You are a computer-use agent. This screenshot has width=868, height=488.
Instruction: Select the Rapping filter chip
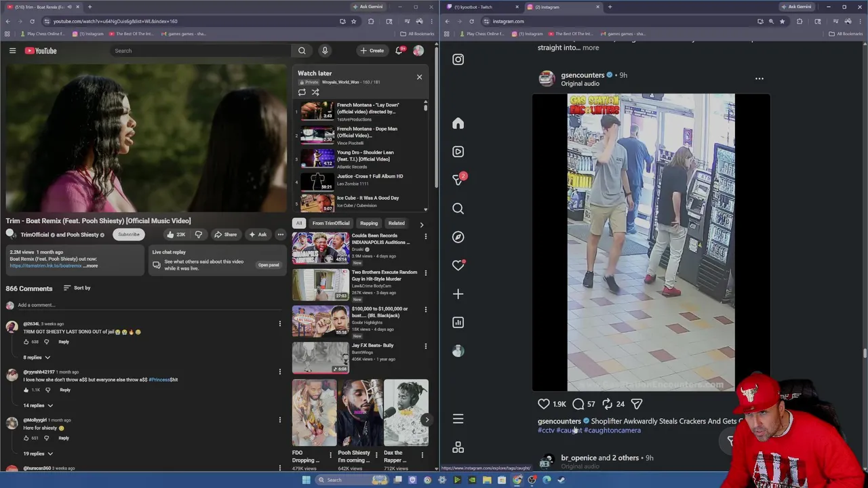point(369,223)
